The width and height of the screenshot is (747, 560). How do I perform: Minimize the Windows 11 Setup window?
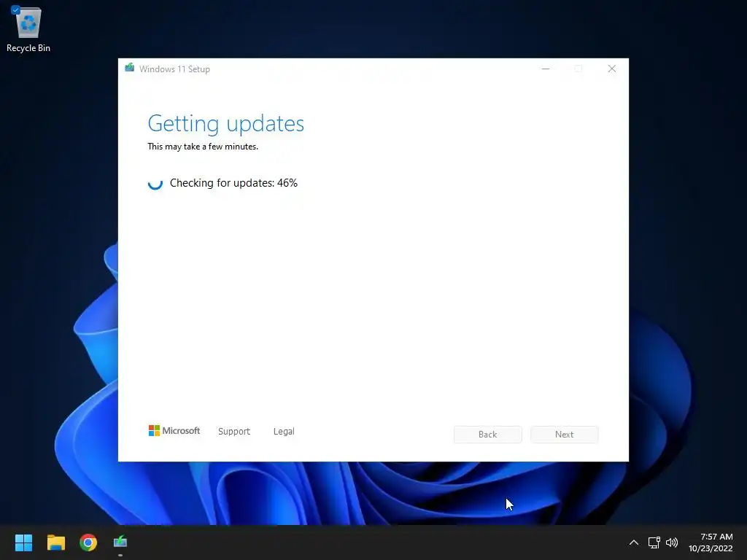546,69
